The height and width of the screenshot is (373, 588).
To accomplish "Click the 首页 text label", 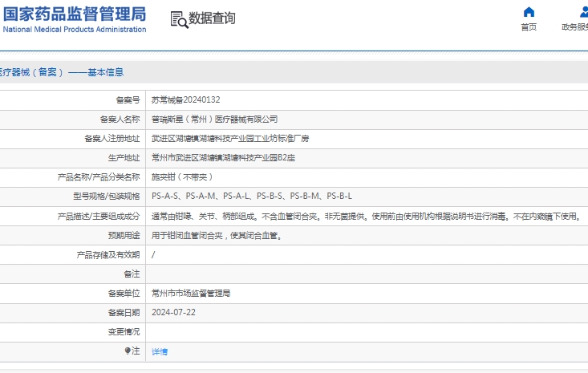I will click(529, 27).
